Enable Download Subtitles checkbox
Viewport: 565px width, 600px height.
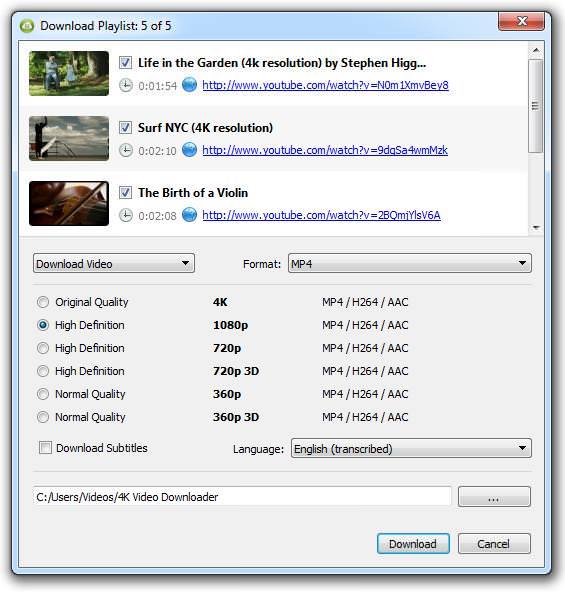(45, 448)
